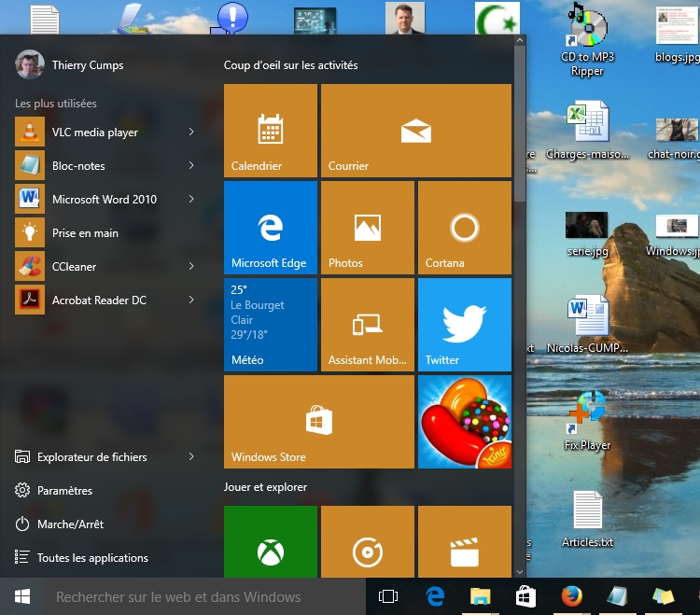
Task: Expand Bloc-notes jump list arrow
Action: coord(191,165)
